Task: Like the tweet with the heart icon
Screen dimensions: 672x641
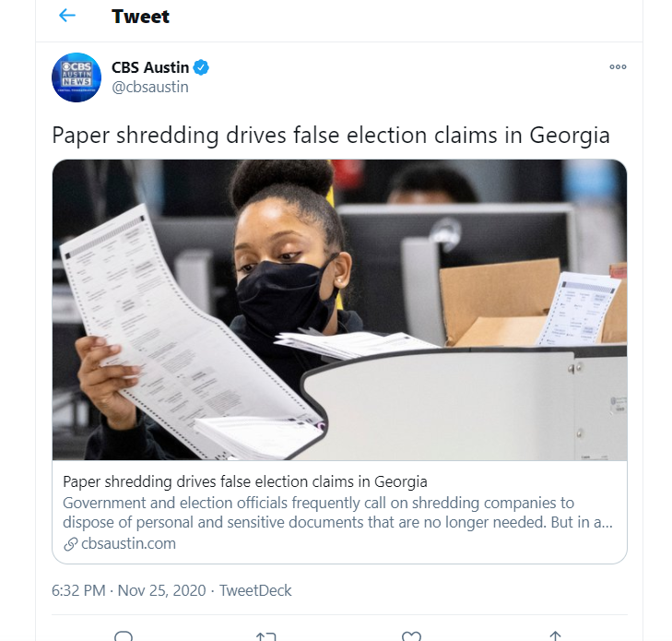Action: 411,635
